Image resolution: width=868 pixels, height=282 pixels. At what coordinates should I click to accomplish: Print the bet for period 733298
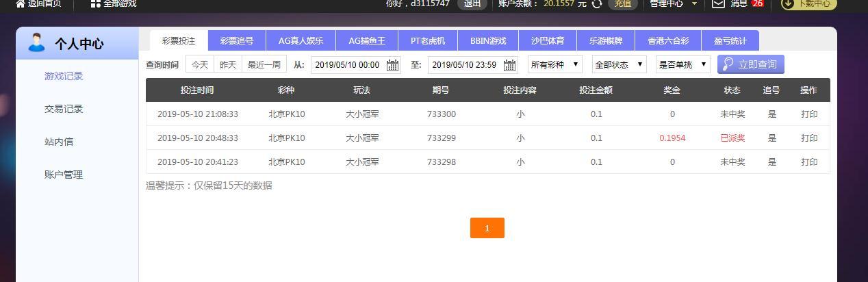(809, 162)
